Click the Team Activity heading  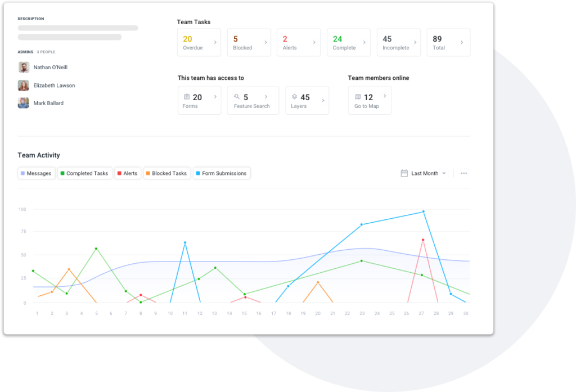point(39,155)
